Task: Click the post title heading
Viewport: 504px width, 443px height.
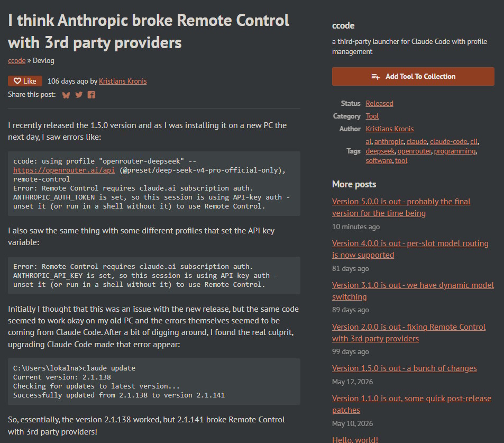Action: 149,31
